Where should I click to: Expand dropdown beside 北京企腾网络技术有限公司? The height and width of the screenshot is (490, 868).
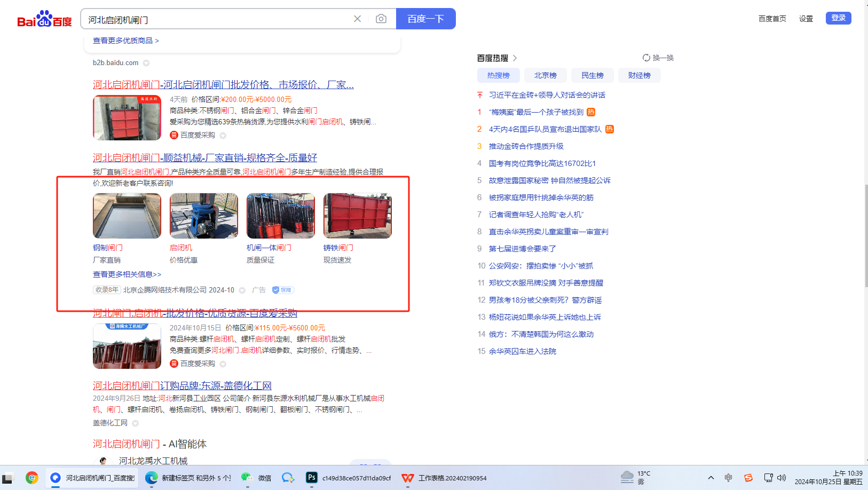(x=242, y=290)
